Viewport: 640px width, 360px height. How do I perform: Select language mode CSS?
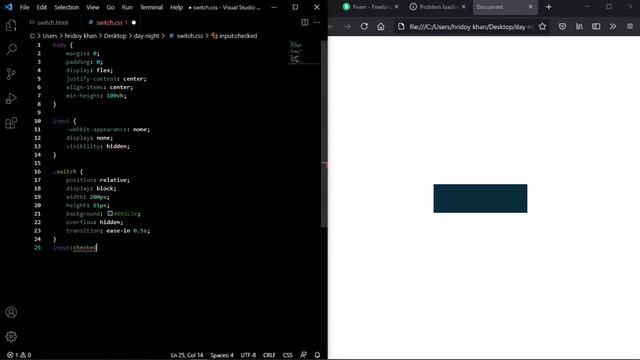pyautogui.click(x=287, y=355)
